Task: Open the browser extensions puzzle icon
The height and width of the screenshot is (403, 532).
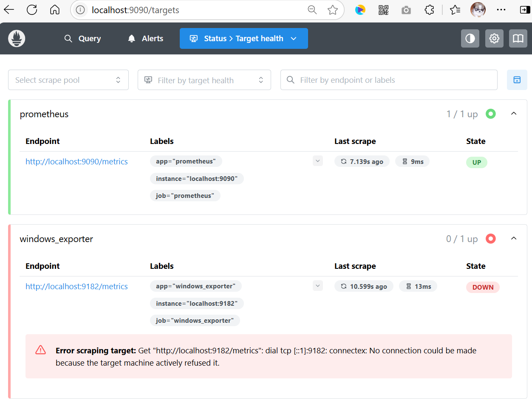Action: tap(430, 10)
